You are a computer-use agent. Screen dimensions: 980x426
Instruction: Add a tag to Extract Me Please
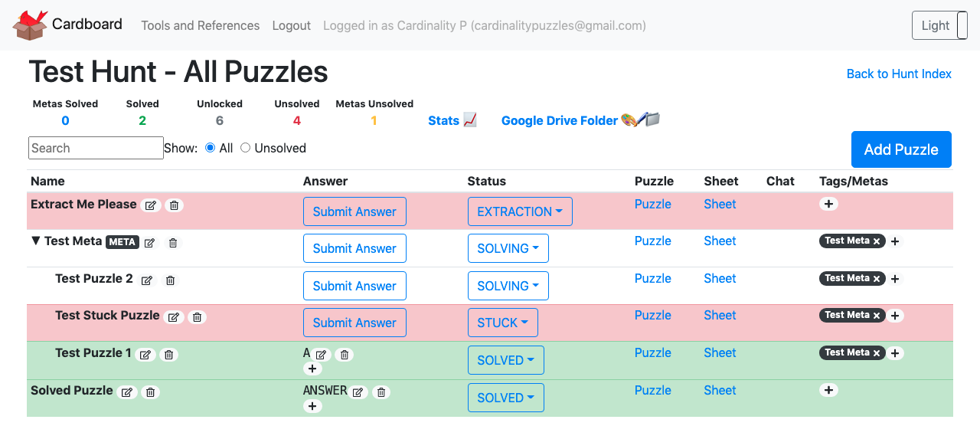tap(828, 204)
